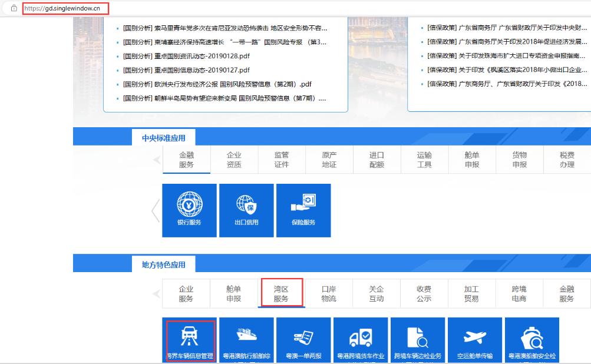
Task: Open 欧洲央行发布经济公报 link
Action: [x=217, y=84]
